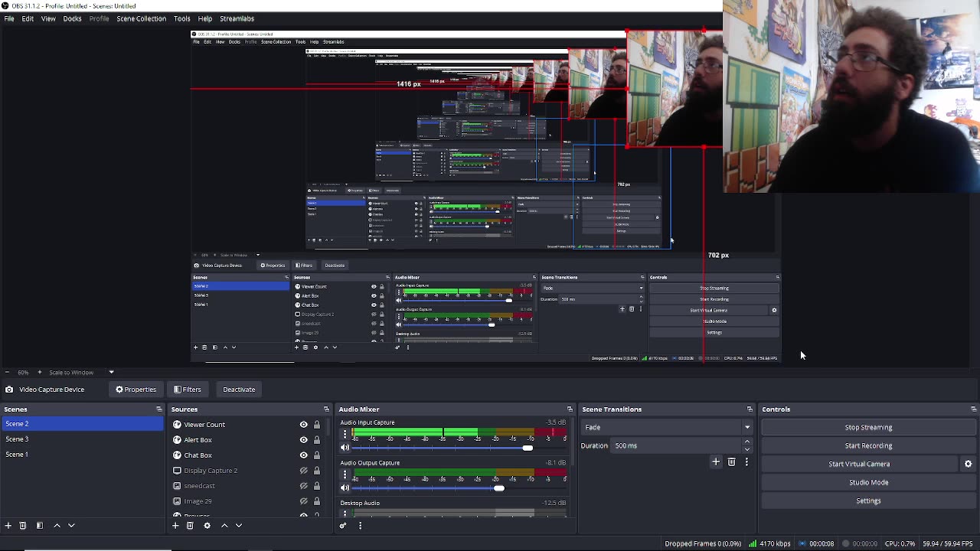Undock the Scenes panel
This screenshot has width=980, height=551.
[159, 409]
